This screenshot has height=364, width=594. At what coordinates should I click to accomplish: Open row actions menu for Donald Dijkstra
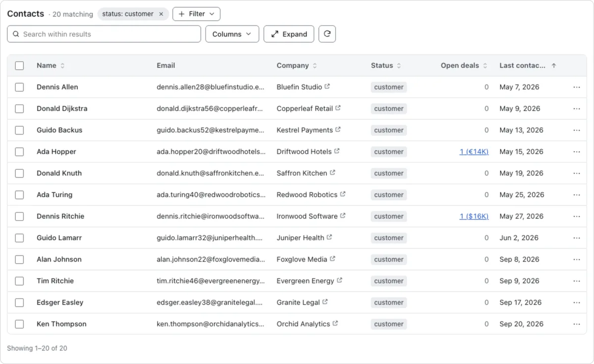(x=577, y=108)
